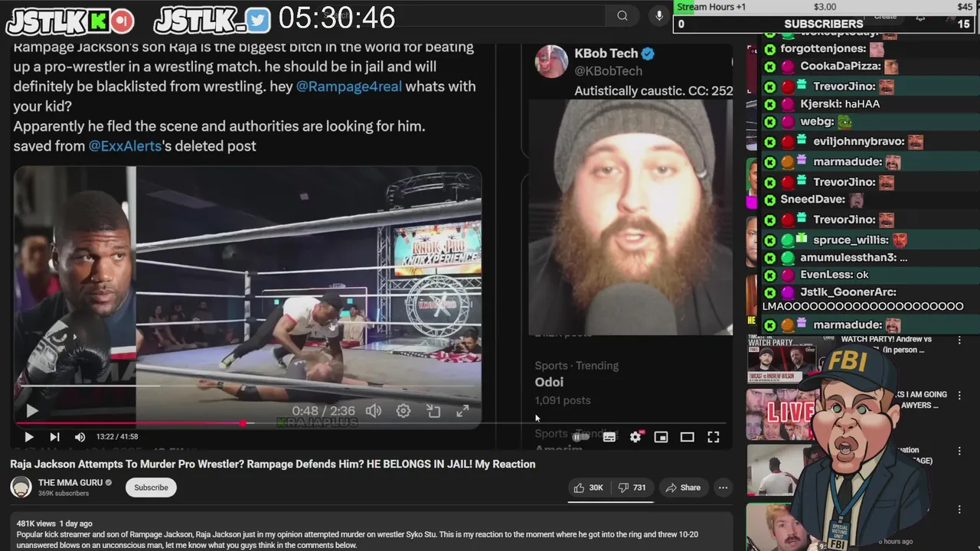Click the Twitter bird logo in overlay
Image resolution: width=980 pixels, height=551 pixels.
(258, 21)
